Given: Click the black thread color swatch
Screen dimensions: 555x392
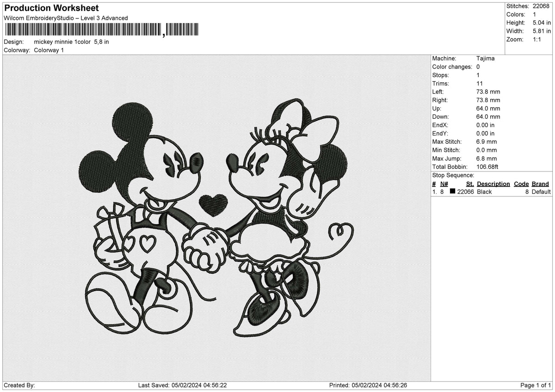Looking at the screenshot, I should point(452,191).
